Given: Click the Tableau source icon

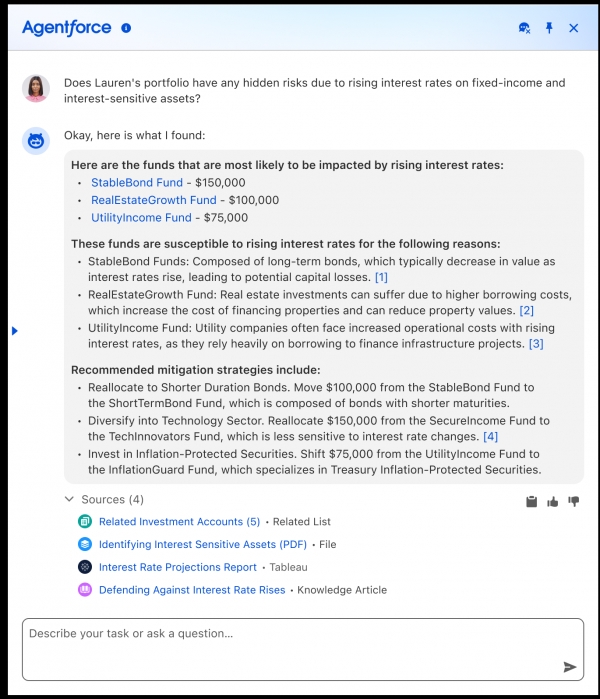Looking at the screenshot, I should coord(85,567).
